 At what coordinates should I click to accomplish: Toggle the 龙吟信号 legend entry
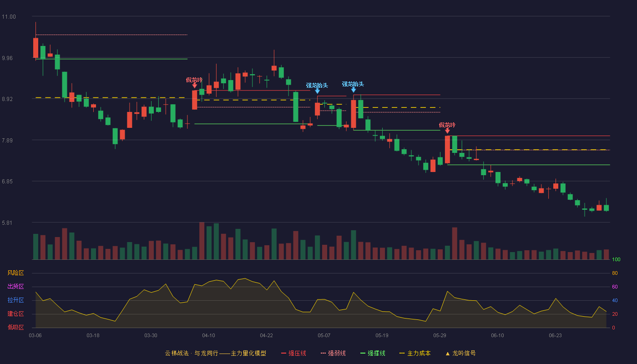point(460,353)
